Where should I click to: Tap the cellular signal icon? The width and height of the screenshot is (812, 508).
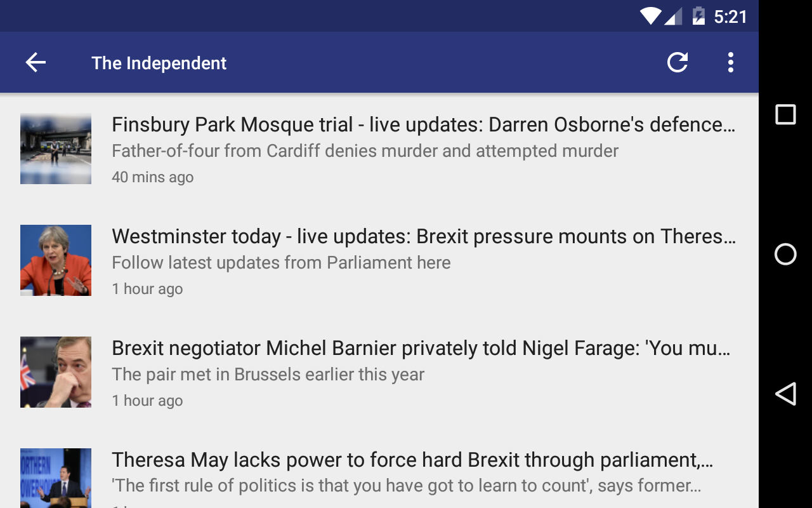point(673,16)
